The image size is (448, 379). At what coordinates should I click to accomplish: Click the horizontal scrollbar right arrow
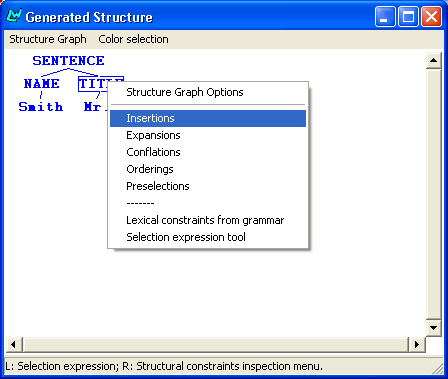click(417, 344)
